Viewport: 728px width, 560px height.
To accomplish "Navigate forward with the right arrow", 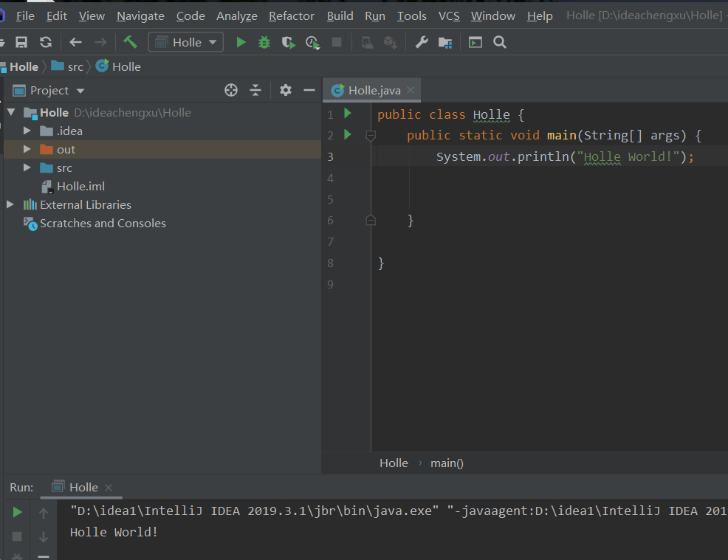I will point(100,42).
